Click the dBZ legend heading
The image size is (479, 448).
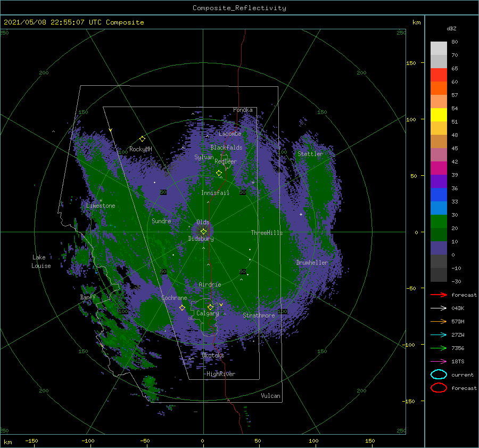tap(451, 28)
